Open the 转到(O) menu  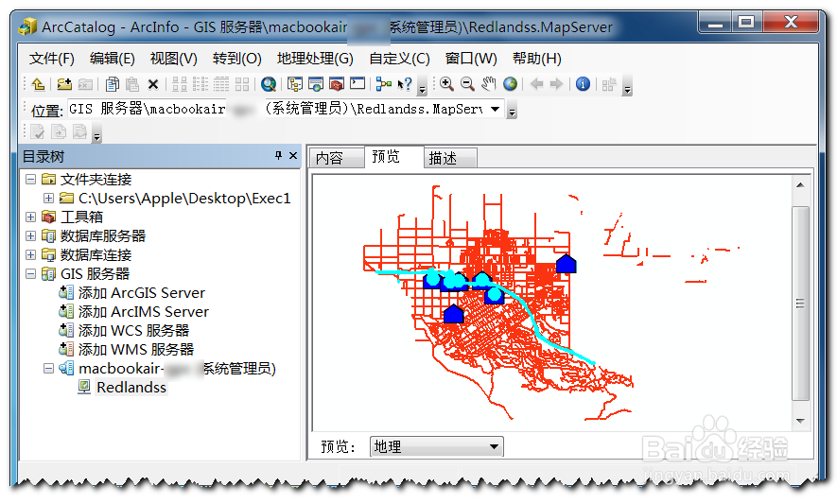237,59
